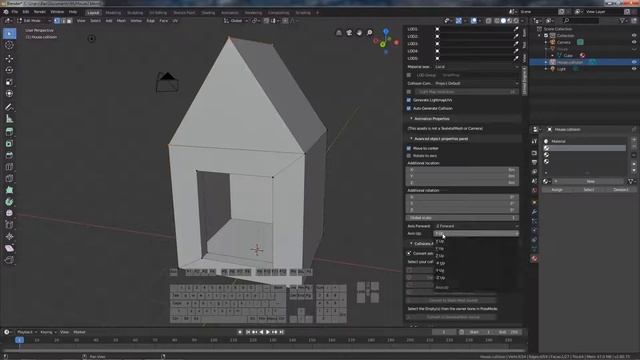Select the Cursor tool
This screenshot has height=360, width=640.
9,45
